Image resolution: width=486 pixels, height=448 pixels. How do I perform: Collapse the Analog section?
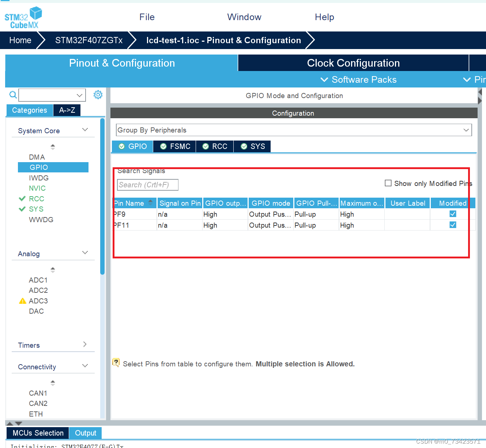[85, 253]
